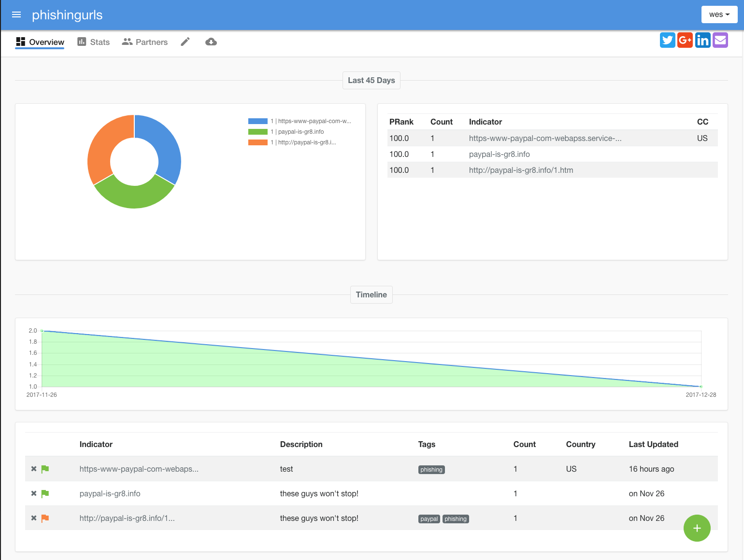The width and height of the screenshot is (744, 560).
Task: Click the timeline point at 2017-12-28
Action: click(x=701, y=387)
